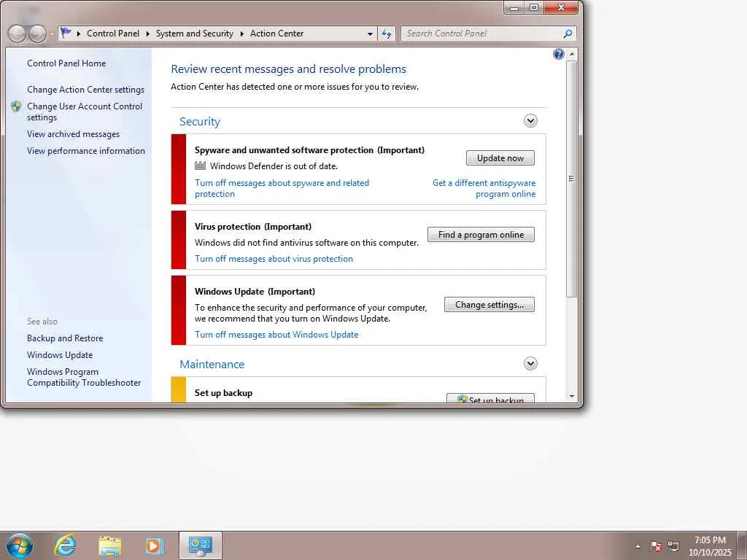Screen dimensions: 747x560
Task: Click 'Set up backup' heading text
Action: [223, 393]
